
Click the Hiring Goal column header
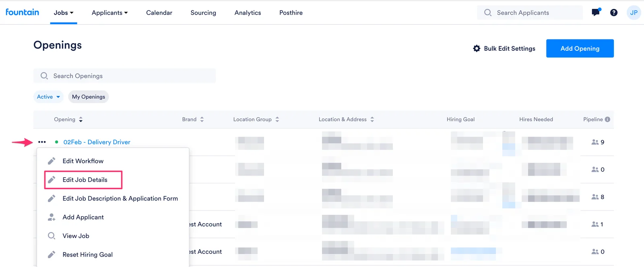(460, 119)
